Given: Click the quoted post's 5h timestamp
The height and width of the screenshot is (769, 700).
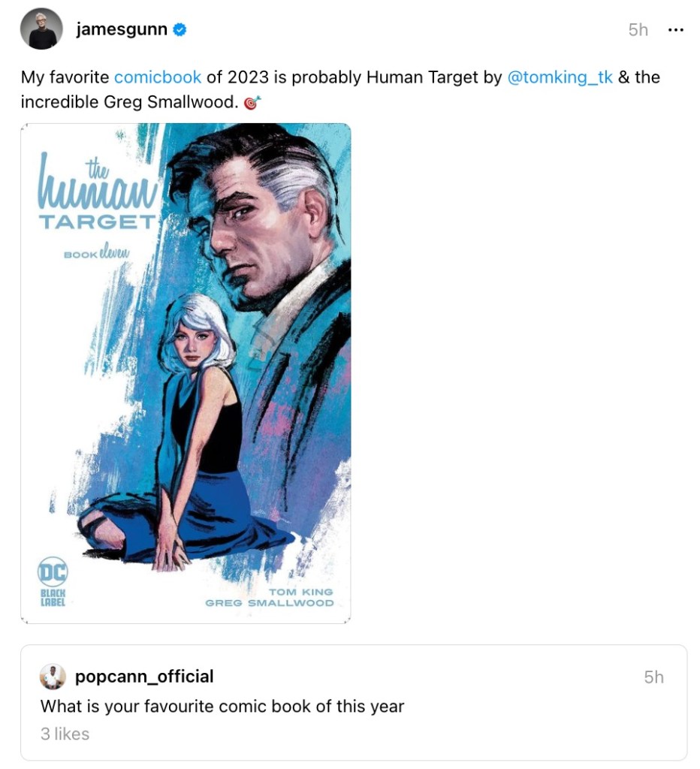Looking at the screenshot, I should coord(654,677).
